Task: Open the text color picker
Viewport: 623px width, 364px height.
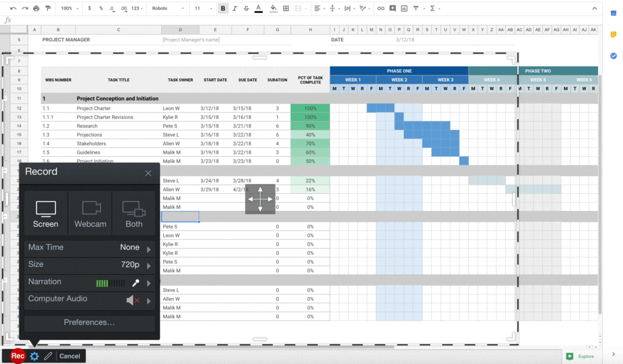Action: (x=258, y=9)
